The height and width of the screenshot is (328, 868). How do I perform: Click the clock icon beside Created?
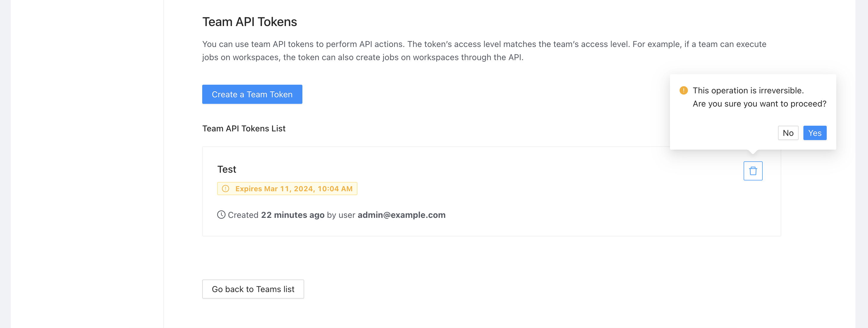pos(221,215)
